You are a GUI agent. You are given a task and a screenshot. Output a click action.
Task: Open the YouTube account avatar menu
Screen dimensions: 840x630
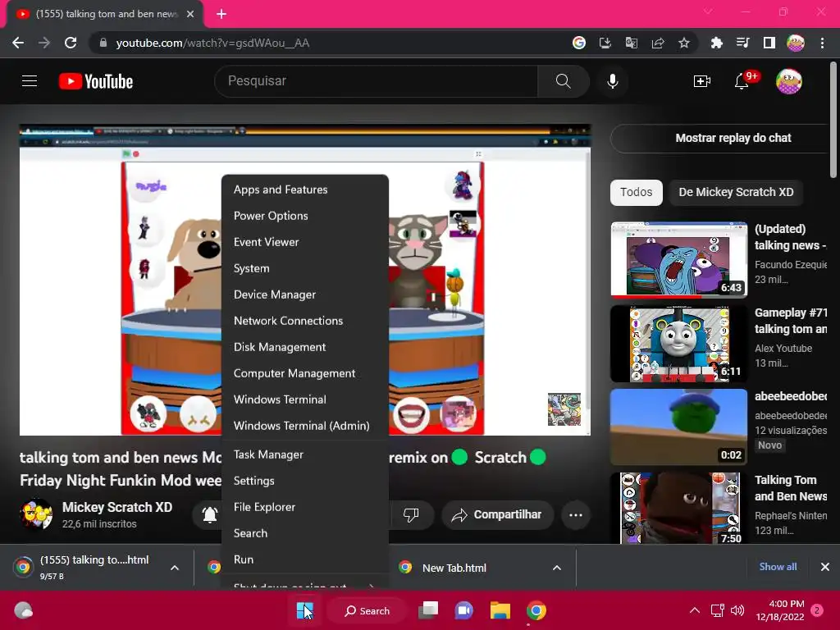tap(788, 81)
